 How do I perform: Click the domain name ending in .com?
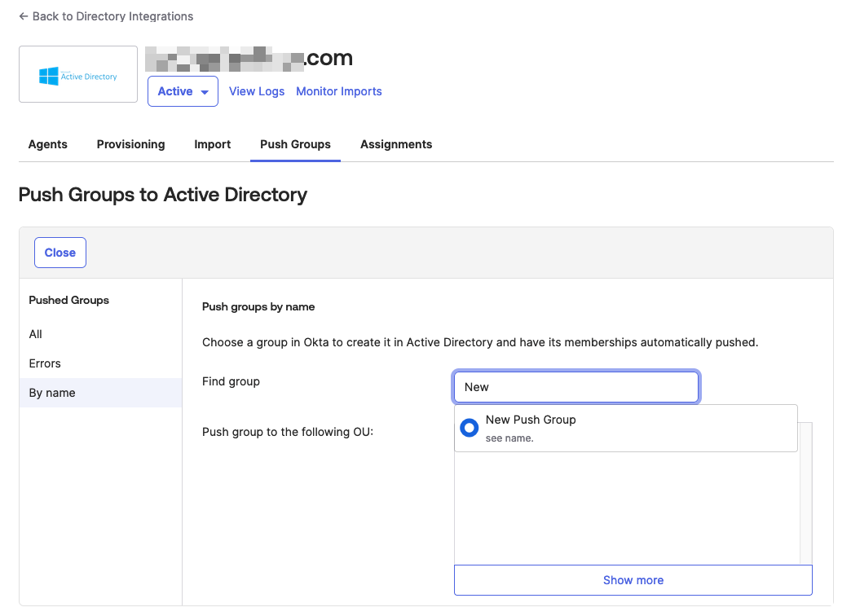pyautogui.click(x=249, y=58)
